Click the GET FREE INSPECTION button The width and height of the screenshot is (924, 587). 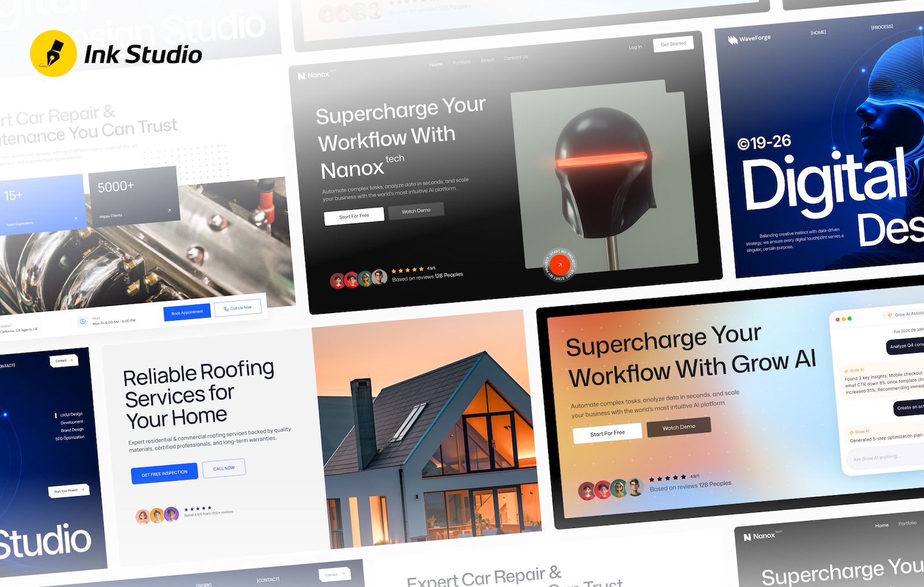[165, 473]
